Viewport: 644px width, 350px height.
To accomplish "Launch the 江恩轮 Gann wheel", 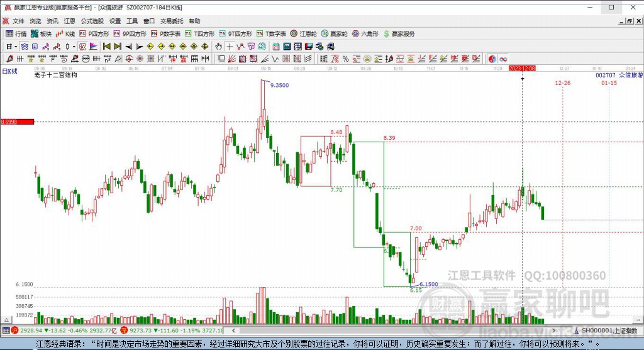I will click(304, 34).
